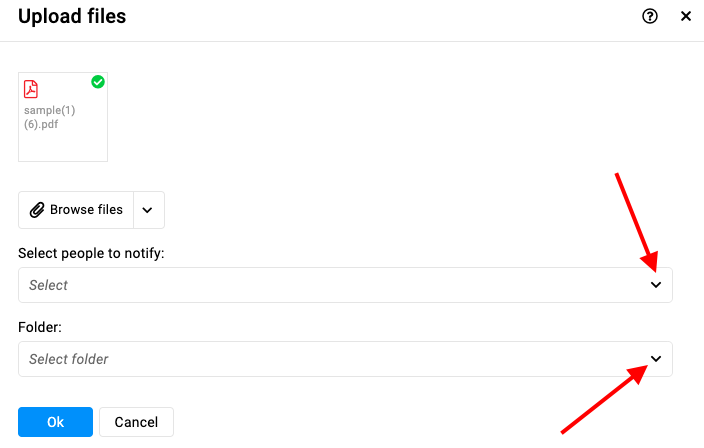Open the people to notify chevron
704x448 pixels.
656,285
